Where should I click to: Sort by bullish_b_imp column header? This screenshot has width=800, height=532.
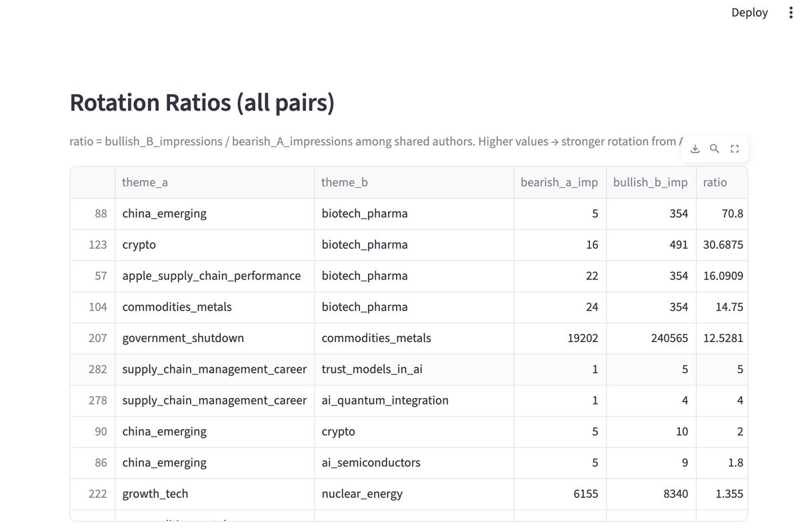click(x=651, y=182)
